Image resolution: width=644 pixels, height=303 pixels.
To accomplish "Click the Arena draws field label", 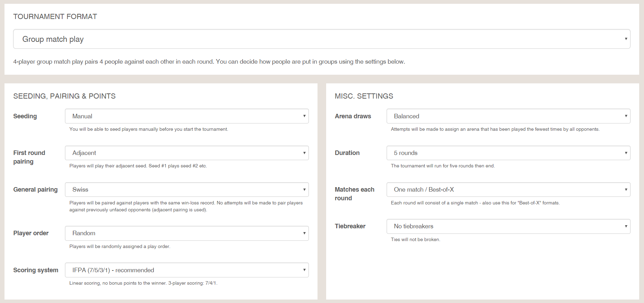I will [353, 116].
